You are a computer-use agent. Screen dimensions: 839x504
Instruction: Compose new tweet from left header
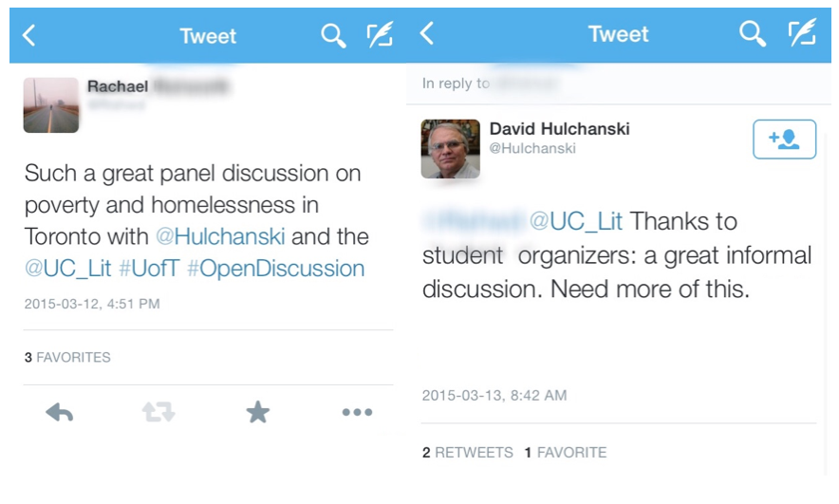[x=381, y=36]
